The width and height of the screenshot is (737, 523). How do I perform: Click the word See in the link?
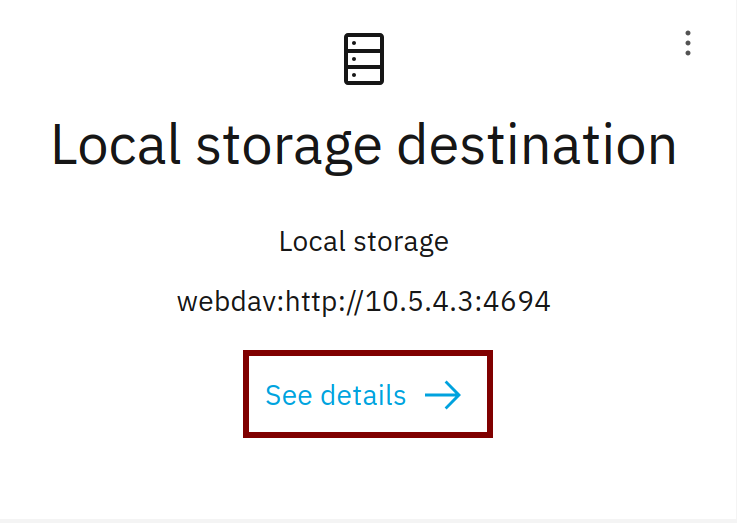tap(289, 396)
